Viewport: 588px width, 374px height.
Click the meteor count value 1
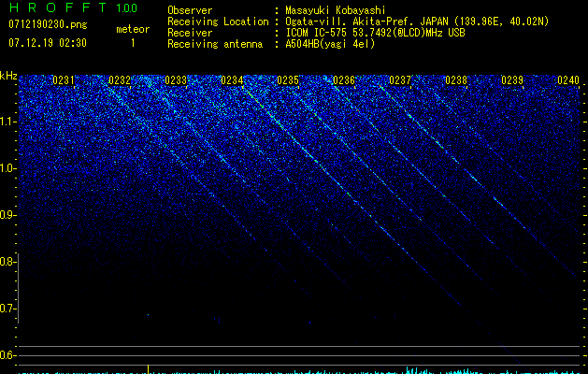133,43
